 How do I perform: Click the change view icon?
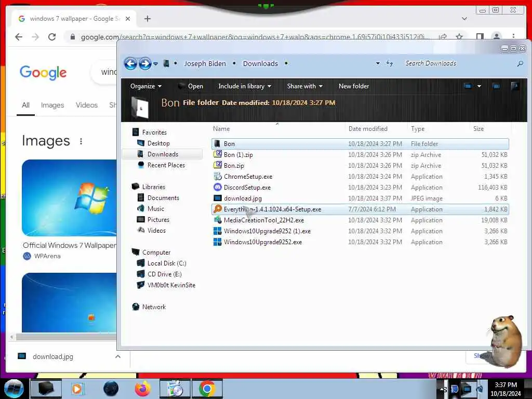pos(468,86)
